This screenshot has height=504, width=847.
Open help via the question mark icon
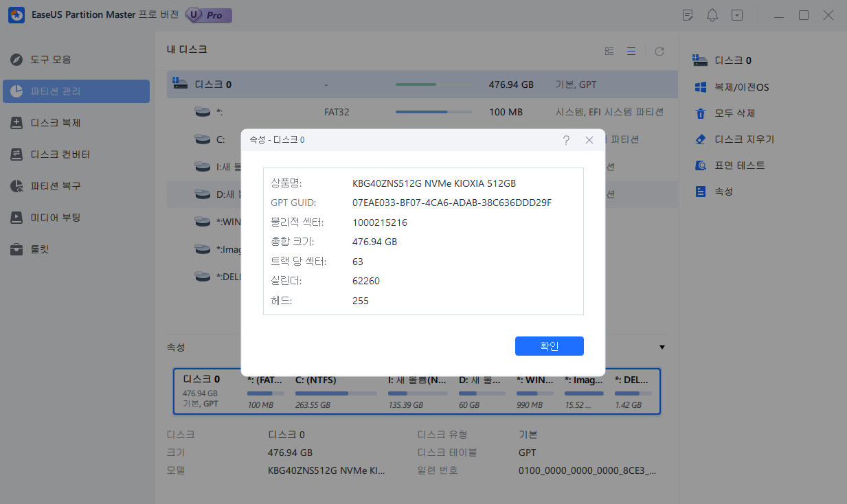coord(565,139)
